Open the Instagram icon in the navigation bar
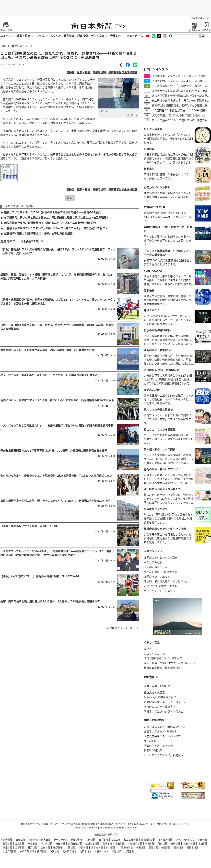This screenshot has width=211, height=868. point(165,36)
